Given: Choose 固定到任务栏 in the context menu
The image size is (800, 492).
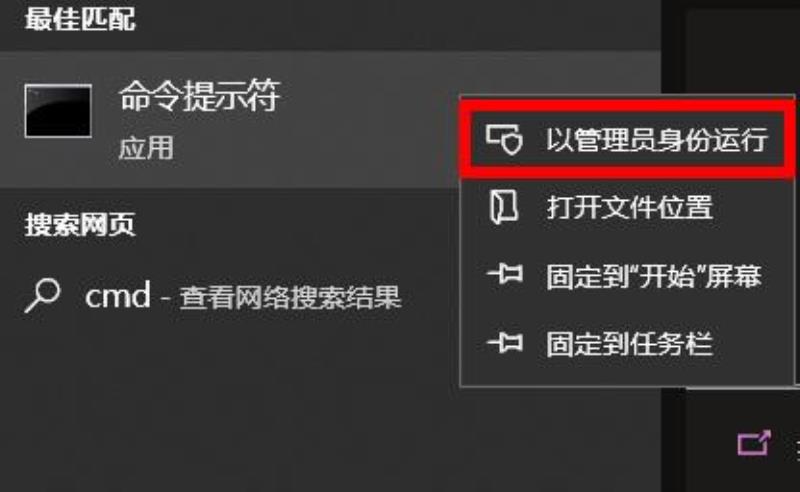Looking at the screenshot, I should [627, 344].
